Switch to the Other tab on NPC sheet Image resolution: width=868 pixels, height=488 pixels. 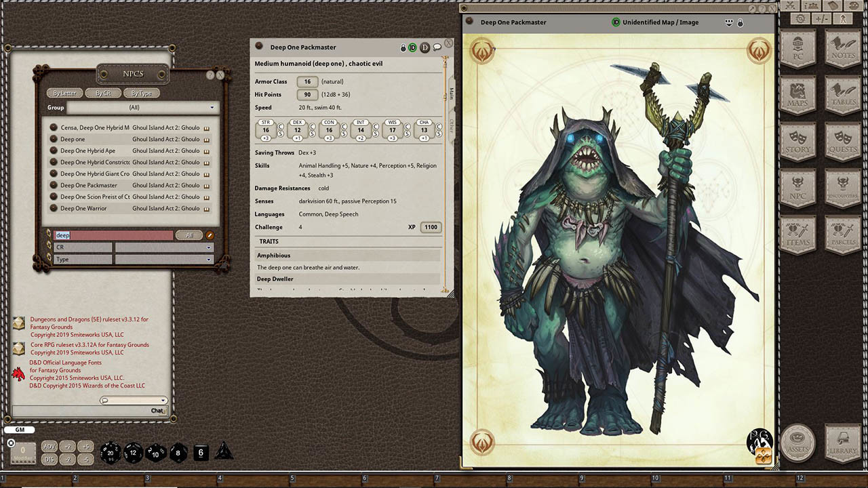(451, 125)
